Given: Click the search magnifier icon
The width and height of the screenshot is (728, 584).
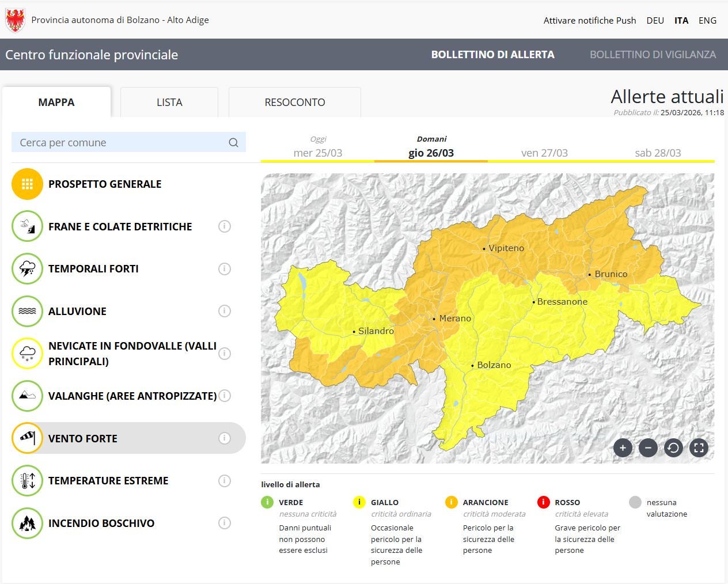Looking at the screenshot, I should [x=233, y=143].
